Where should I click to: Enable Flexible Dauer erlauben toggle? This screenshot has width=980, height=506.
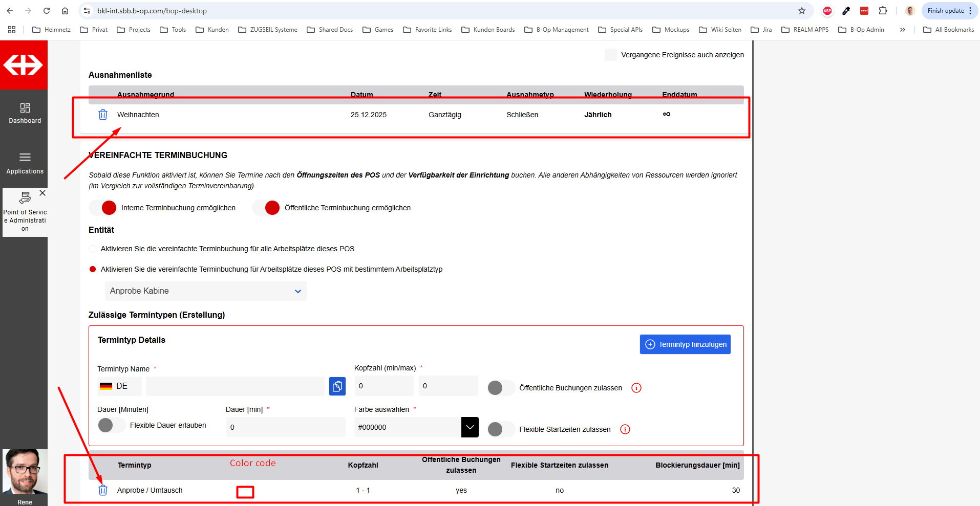pos(111,425)
